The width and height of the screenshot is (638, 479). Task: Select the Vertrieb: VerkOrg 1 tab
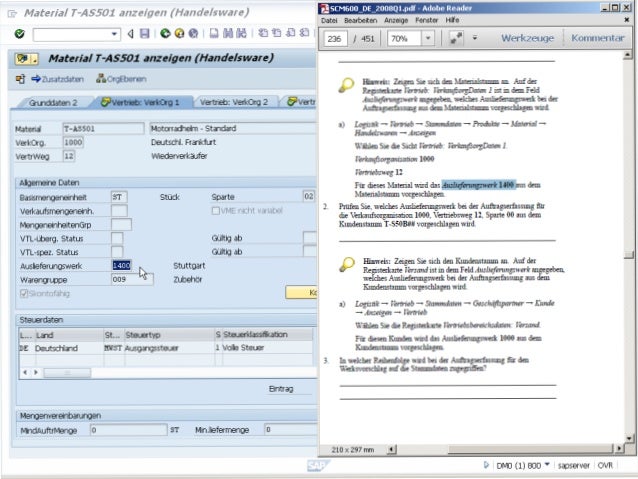click(x=140, y=102)
